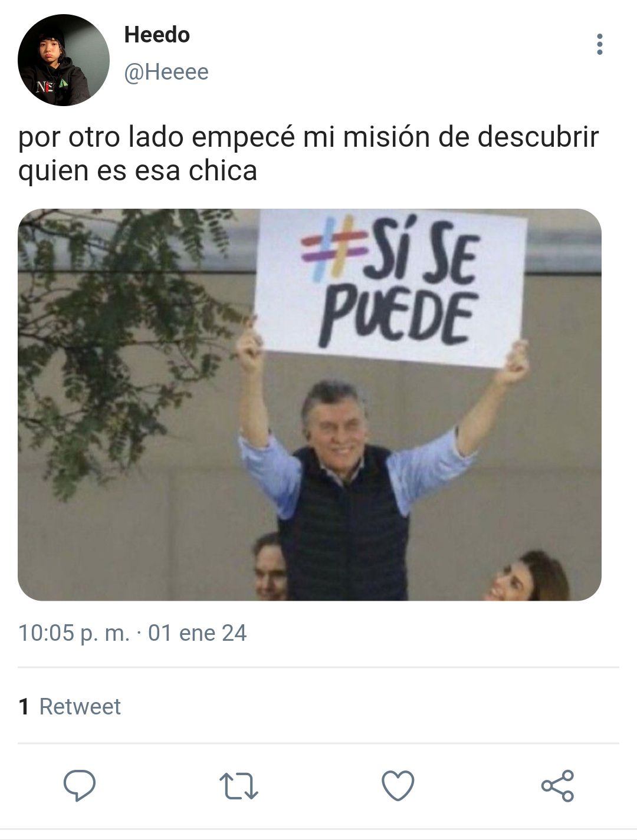Screen dimensions: 637x840
Task: Open the three-dot more options menu
Action: 600,44
